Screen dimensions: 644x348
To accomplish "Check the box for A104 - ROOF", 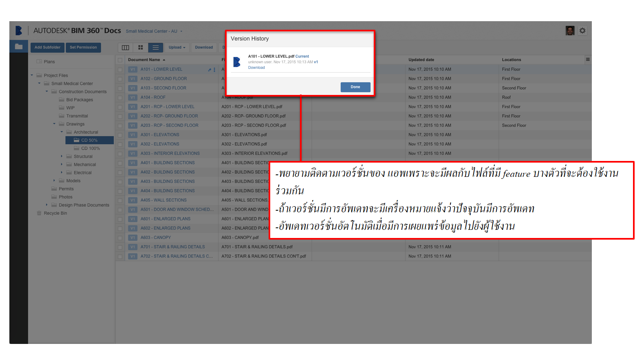I will point(120,98).
